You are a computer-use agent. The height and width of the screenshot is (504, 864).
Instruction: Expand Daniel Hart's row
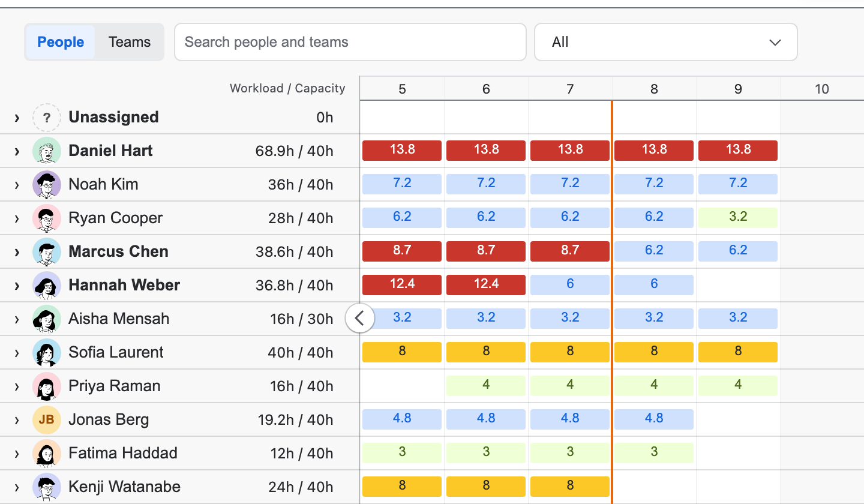17,151
